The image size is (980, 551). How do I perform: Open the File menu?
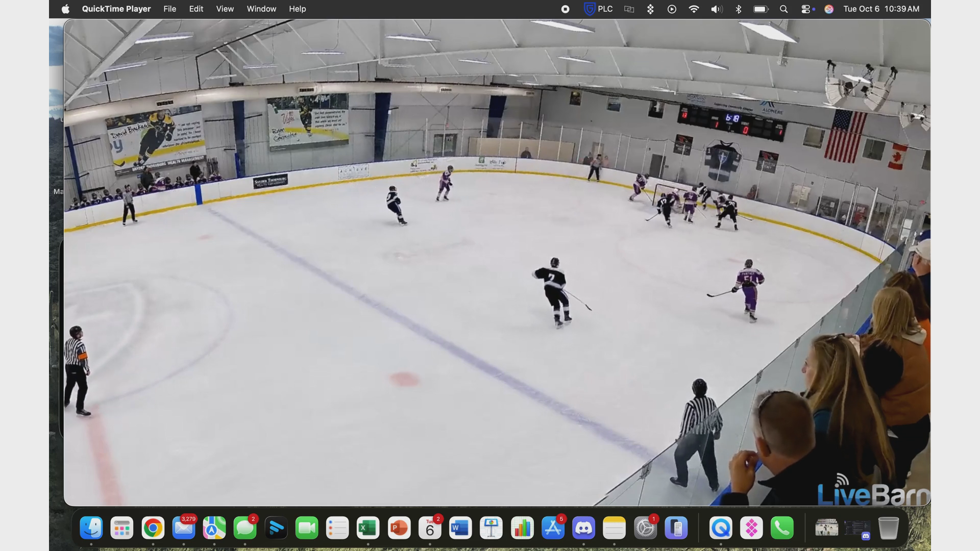pyautogui.click(x=169, y=9)
